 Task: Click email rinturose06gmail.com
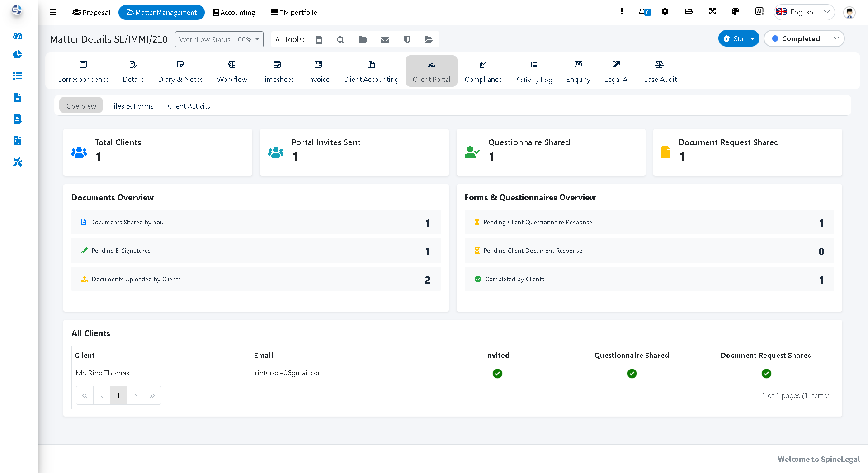click(289, 373)
